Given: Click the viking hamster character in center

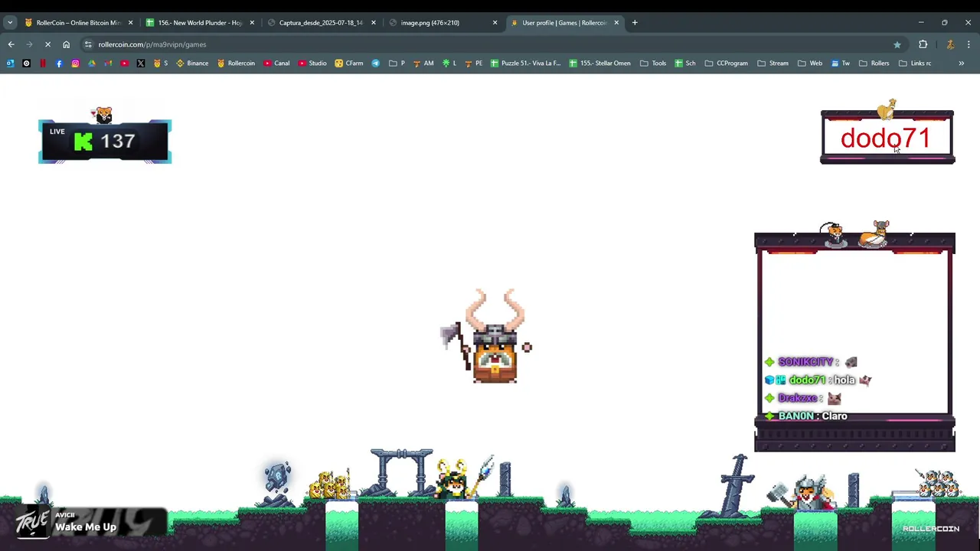Looking at the screenshot, I should pyautogui.click(x=488, y=337).
